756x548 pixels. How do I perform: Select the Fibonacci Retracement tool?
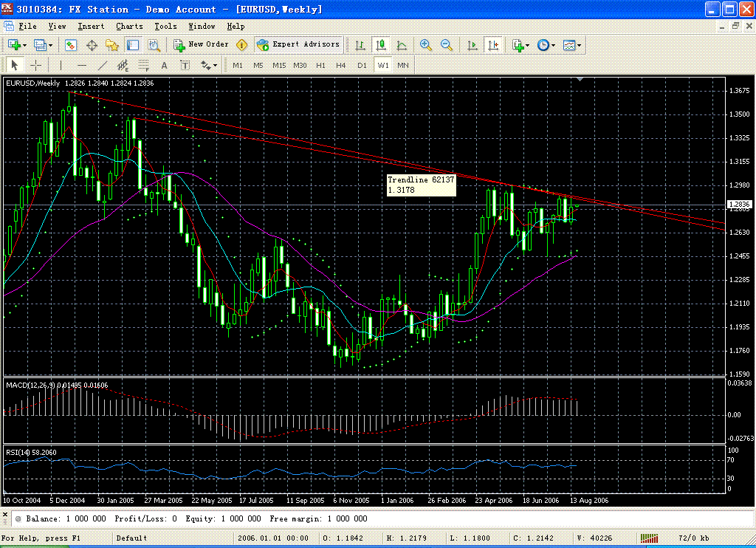144,65
